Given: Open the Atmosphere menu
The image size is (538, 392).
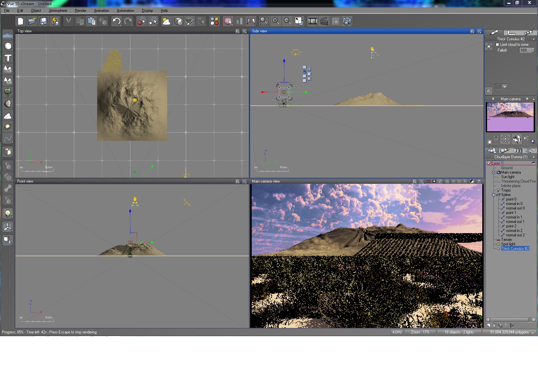Looking at the screenshot, I should (58, 11).
